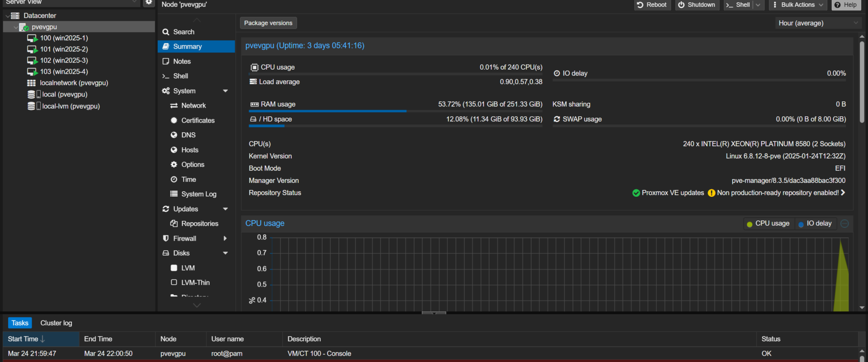Open the server view settings gear
The width and height of the screenshot is (868, 362).
coord(148,3)
